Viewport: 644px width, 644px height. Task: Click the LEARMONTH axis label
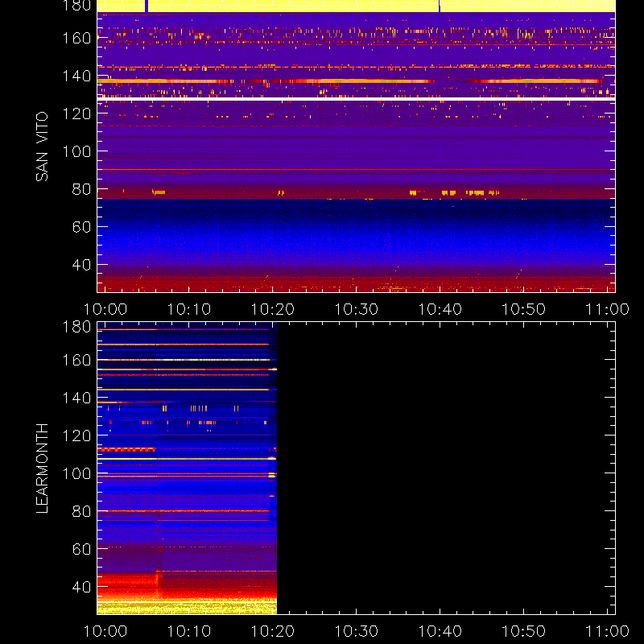(x=42, y=469)
